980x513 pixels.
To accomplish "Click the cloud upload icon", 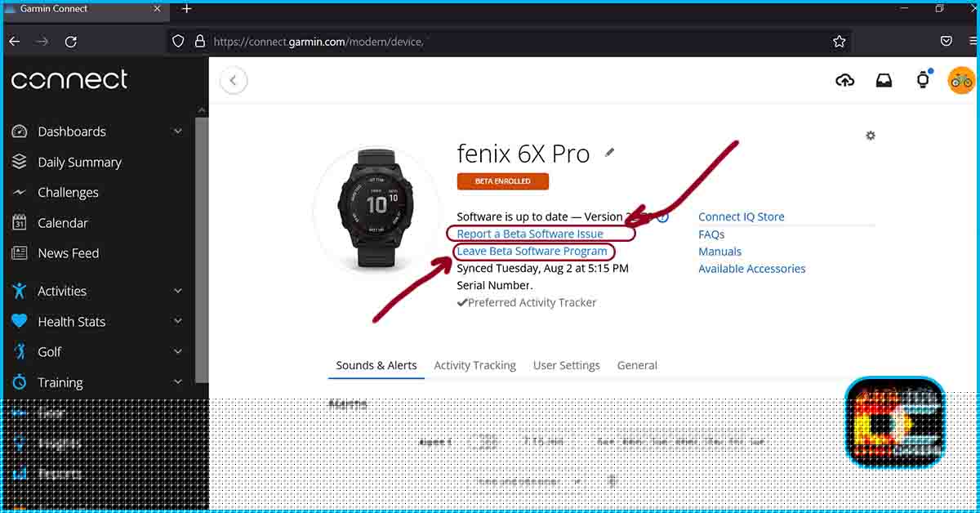I will [845, 79].
